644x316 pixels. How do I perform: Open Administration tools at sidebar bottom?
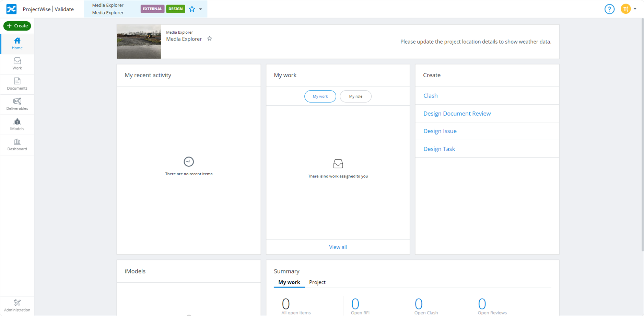[x=17, y=305]
